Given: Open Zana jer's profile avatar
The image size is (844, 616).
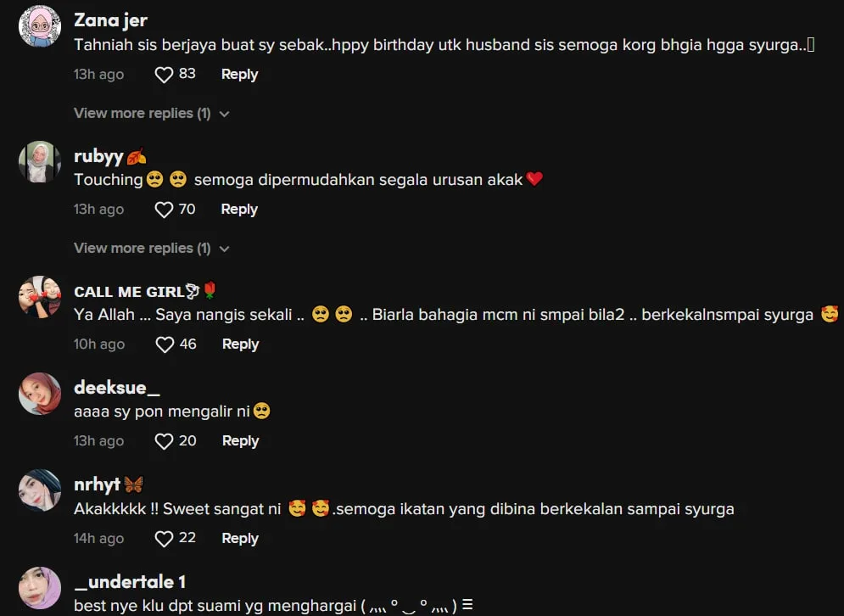Looking at the screenshot, I should pyautogui.click(x=40, y=27).
